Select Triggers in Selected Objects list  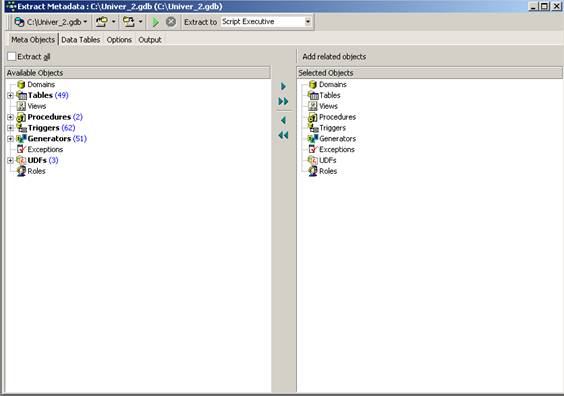point(333,128)
